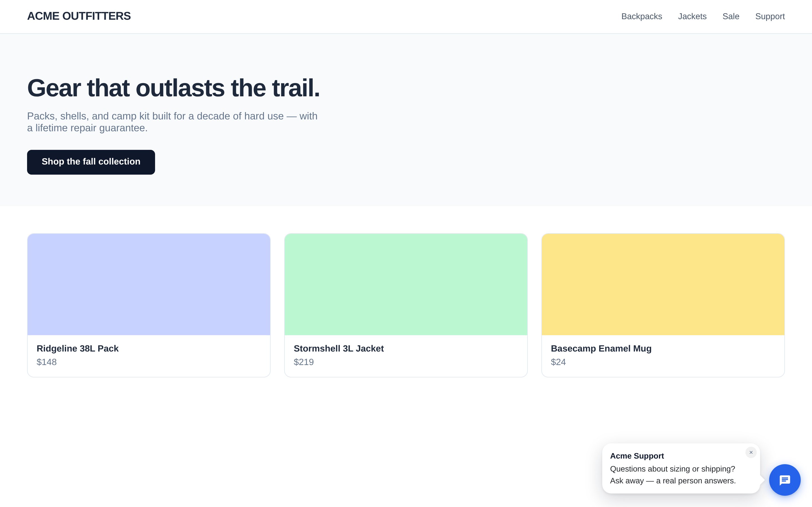Dismiss the Acme Support popup

[x=751, y=452]
